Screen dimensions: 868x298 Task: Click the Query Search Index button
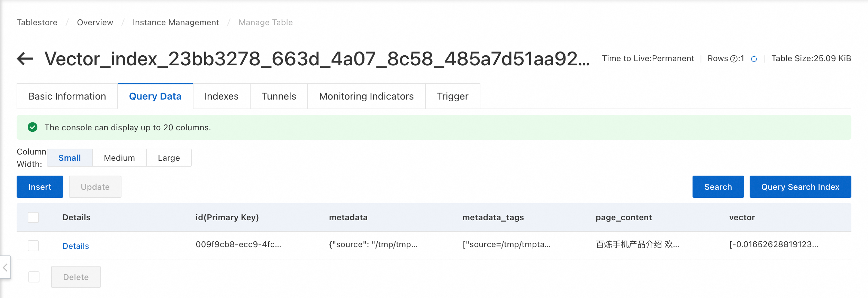pos(800,187)
